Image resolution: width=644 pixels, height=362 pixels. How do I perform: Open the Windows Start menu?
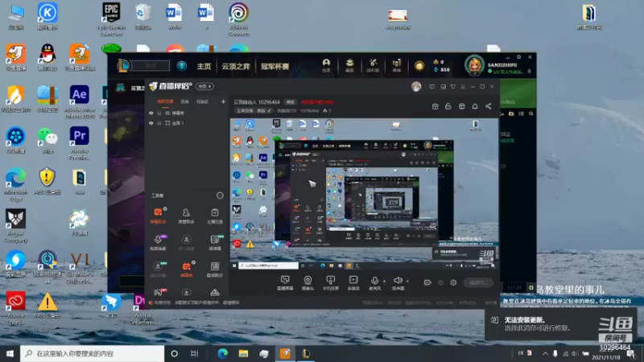coord(10,353)
